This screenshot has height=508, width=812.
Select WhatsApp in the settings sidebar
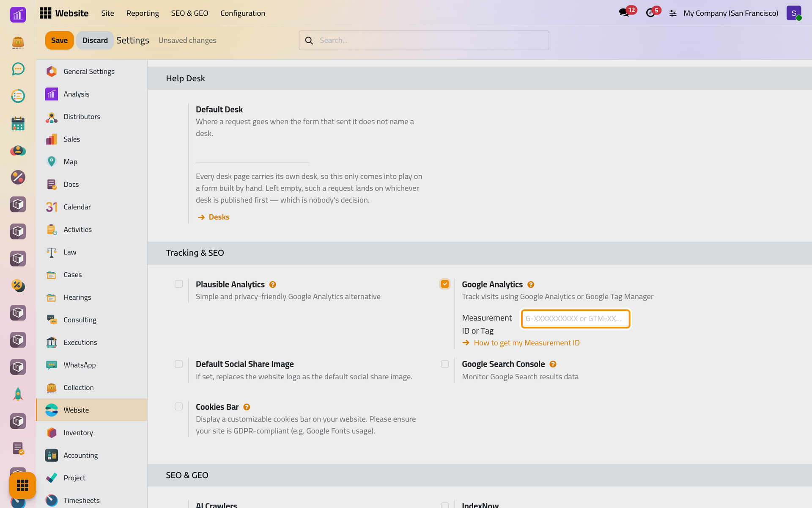(x=92, y=365)
